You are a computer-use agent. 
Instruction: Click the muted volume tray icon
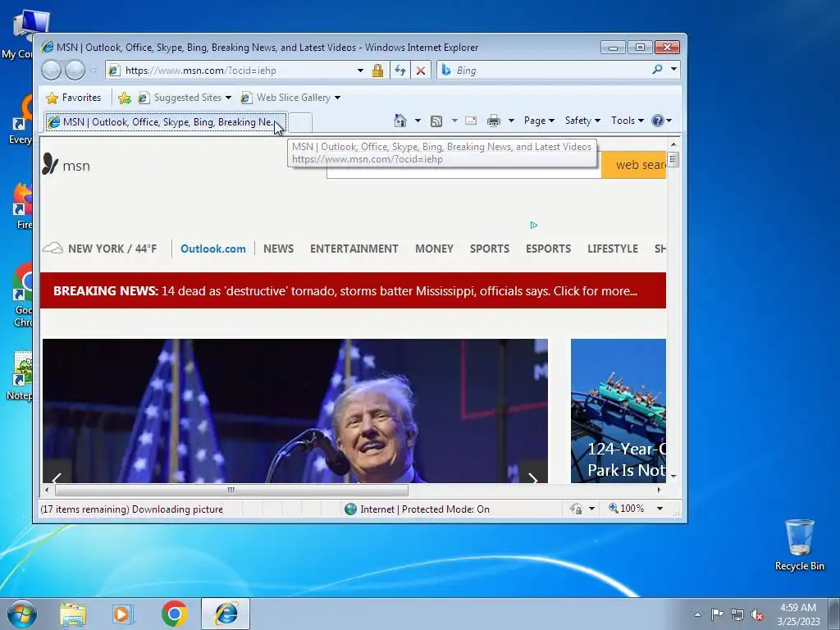point(757,614)
